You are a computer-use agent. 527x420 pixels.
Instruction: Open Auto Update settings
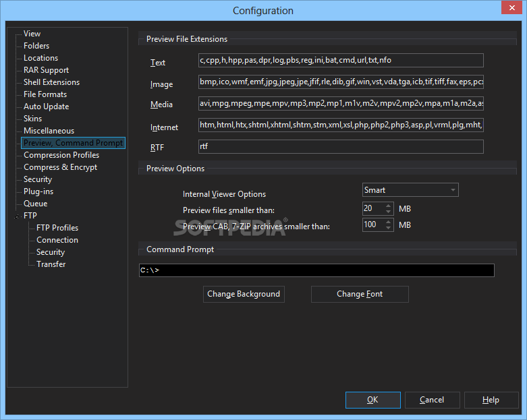coord(46,107)
